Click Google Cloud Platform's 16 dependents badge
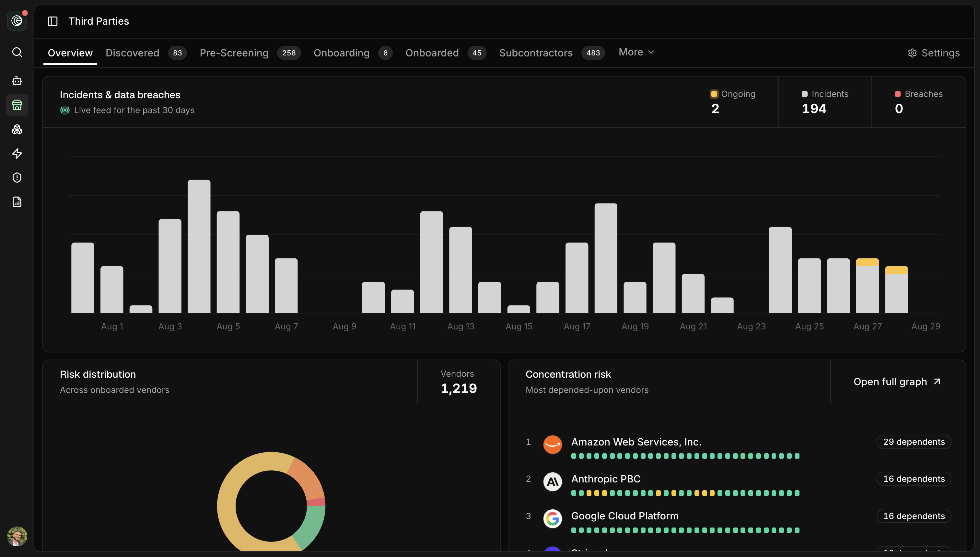This screenshot has width=980, height=557. point(914,516)
